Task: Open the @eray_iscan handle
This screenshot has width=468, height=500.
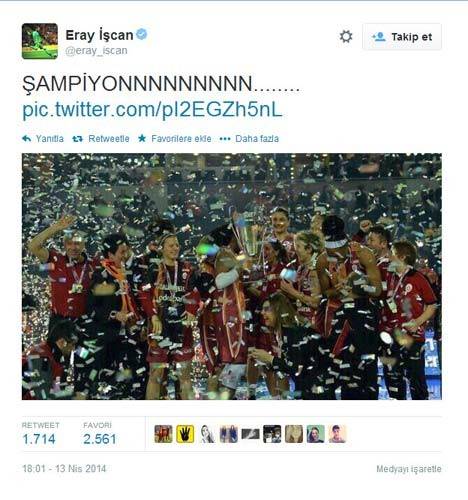Action: pyautogui.click(x=96, y=51)
